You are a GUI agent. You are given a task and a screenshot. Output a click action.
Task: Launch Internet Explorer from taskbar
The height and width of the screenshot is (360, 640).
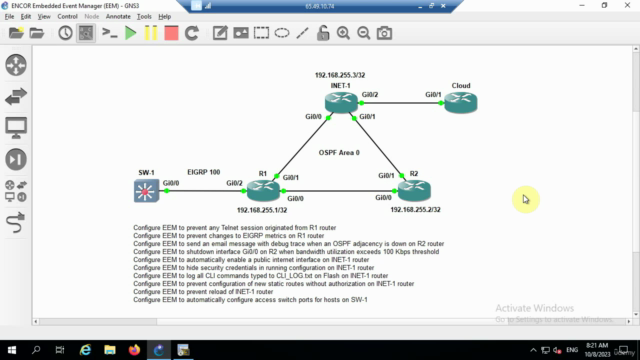pyautogui.click(x=85, y=350)
